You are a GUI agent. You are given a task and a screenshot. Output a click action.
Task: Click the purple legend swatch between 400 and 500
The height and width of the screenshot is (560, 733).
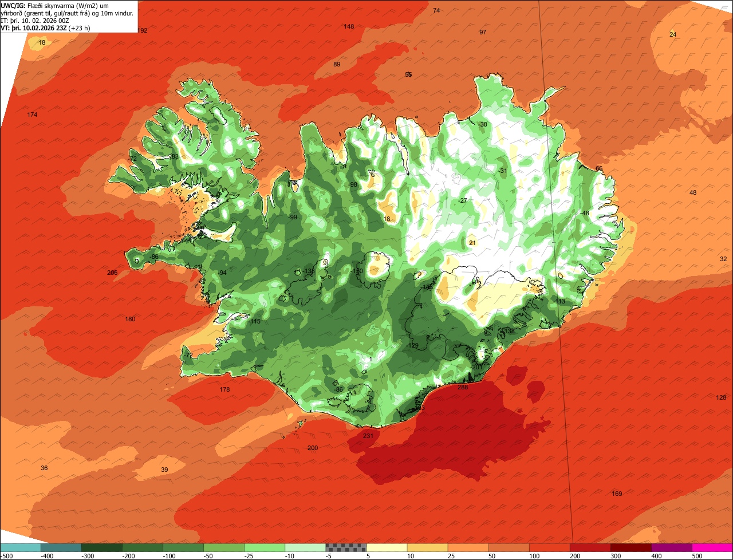(x=672, y=547)
